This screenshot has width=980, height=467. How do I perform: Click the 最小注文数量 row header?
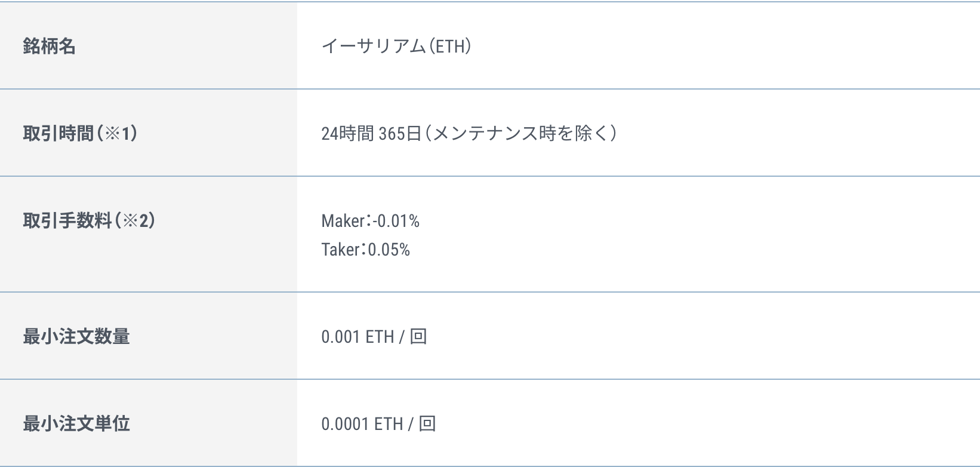[x=76, y=337]
